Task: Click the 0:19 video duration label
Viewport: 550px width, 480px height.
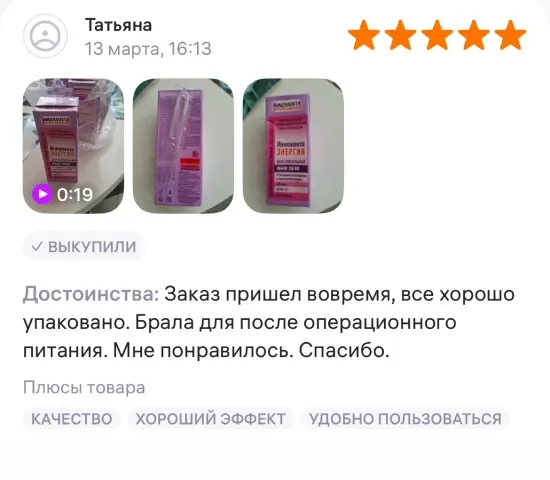Action: coord(75,194)
